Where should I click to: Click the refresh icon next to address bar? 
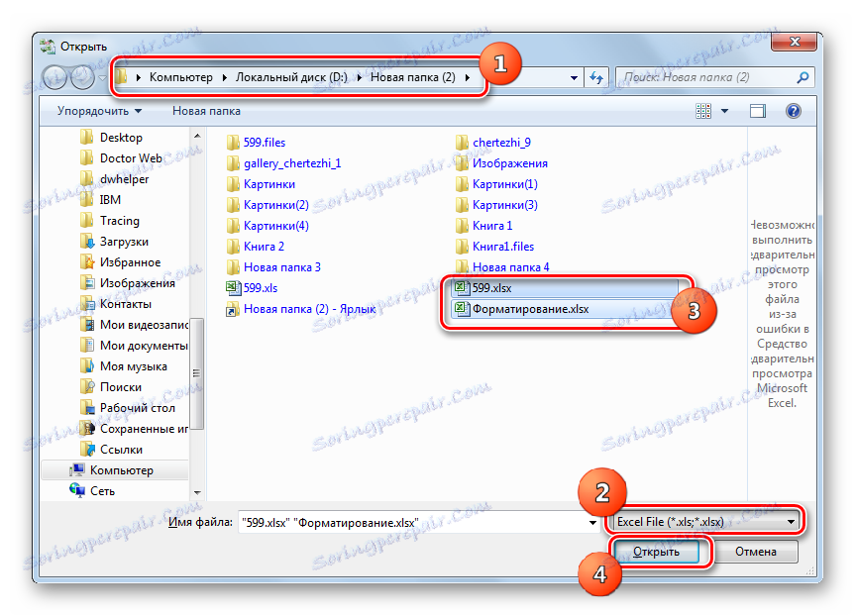click(x=596, y=77)
